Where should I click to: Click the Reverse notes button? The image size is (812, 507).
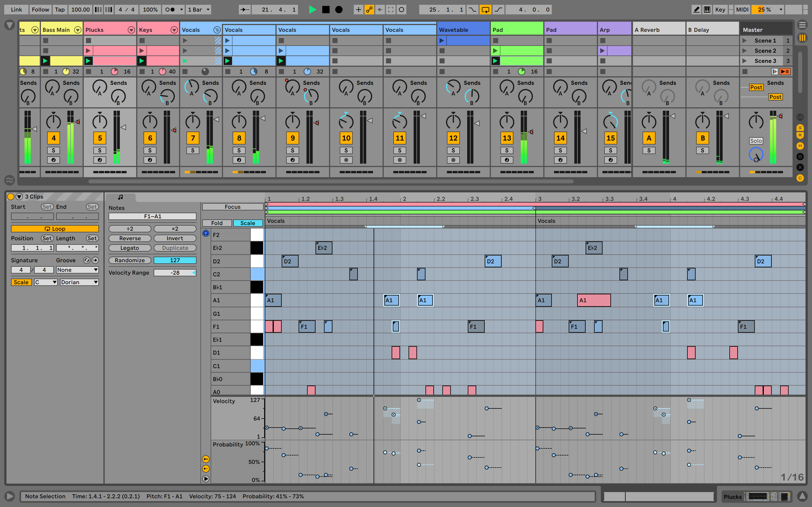130,238
